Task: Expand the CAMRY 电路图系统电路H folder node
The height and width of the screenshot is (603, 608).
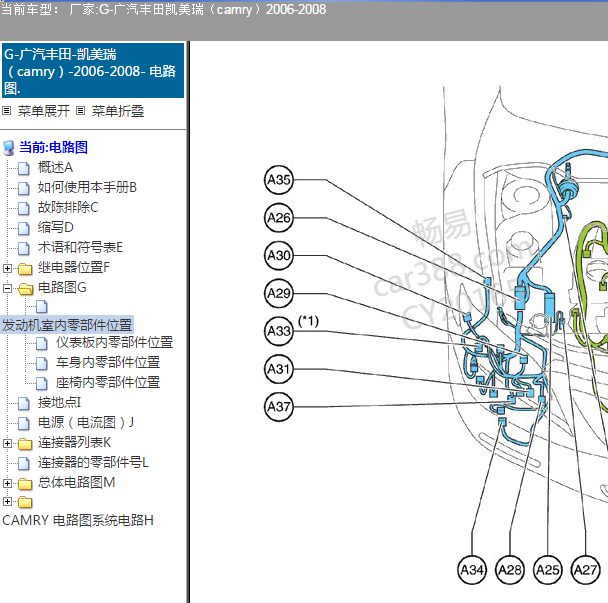Action: tap(7, 501)
